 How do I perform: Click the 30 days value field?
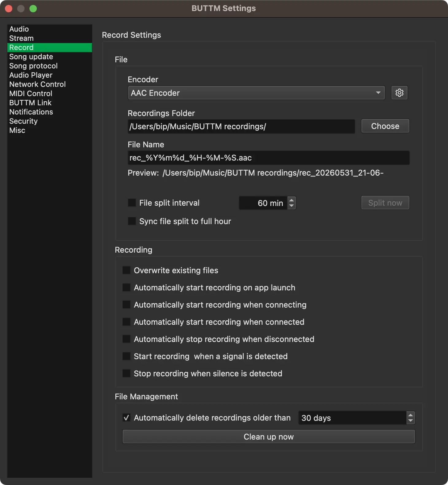click(352, 418)
